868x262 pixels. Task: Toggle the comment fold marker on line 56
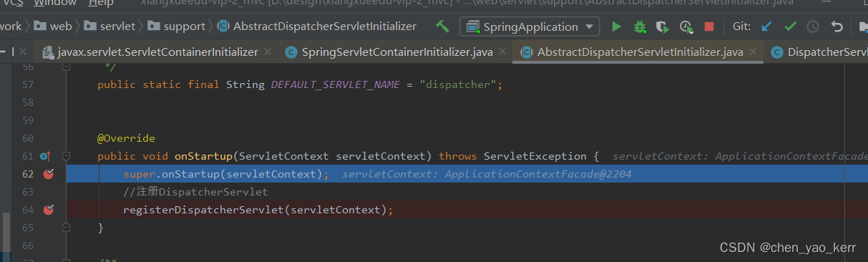click(x=67, y=67)
